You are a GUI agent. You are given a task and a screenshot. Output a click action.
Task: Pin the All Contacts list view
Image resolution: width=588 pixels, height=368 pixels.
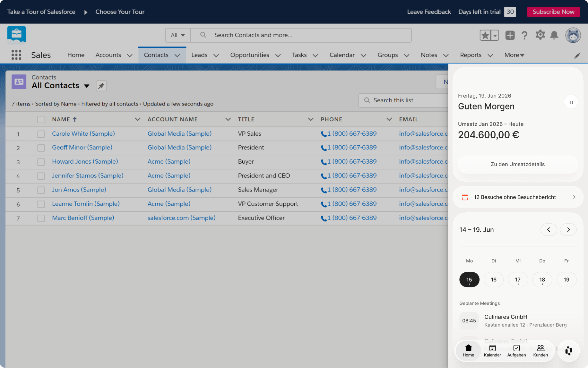(x=101, y=86)
